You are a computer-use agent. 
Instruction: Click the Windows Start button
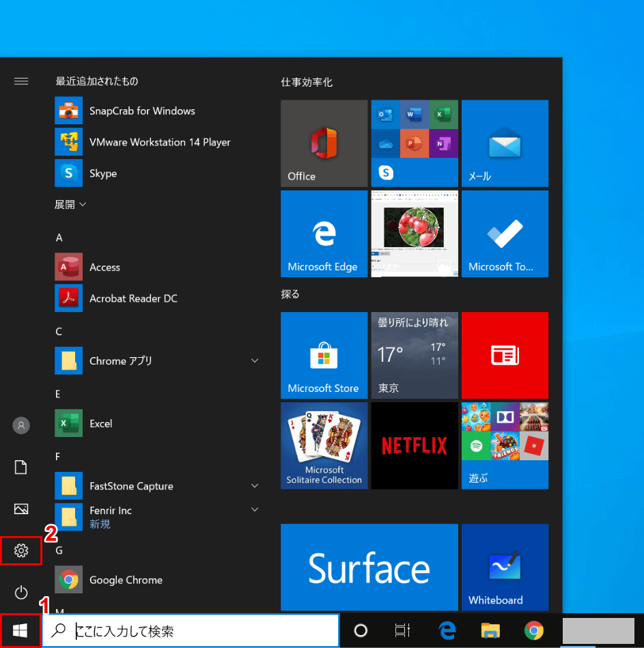click(x=20, y=631)
